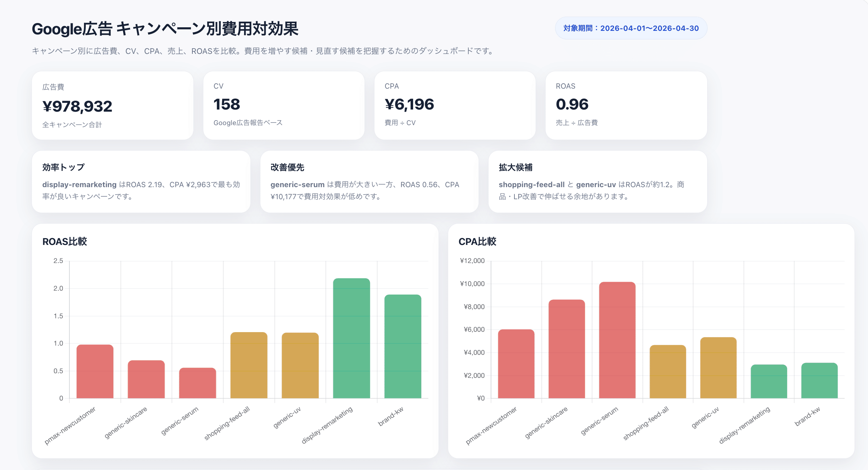Click the 効率トップ card heading

tap(63, 167)
